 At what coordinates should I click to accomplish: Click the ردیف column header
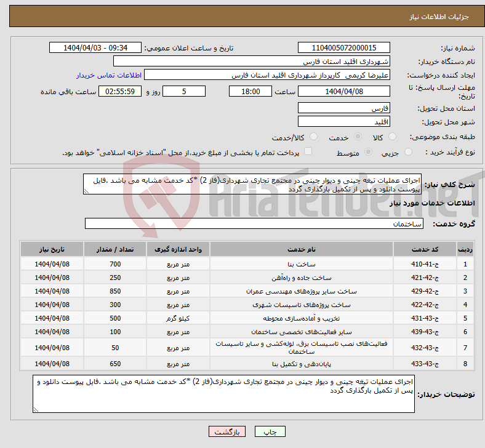tap(465, 249)
